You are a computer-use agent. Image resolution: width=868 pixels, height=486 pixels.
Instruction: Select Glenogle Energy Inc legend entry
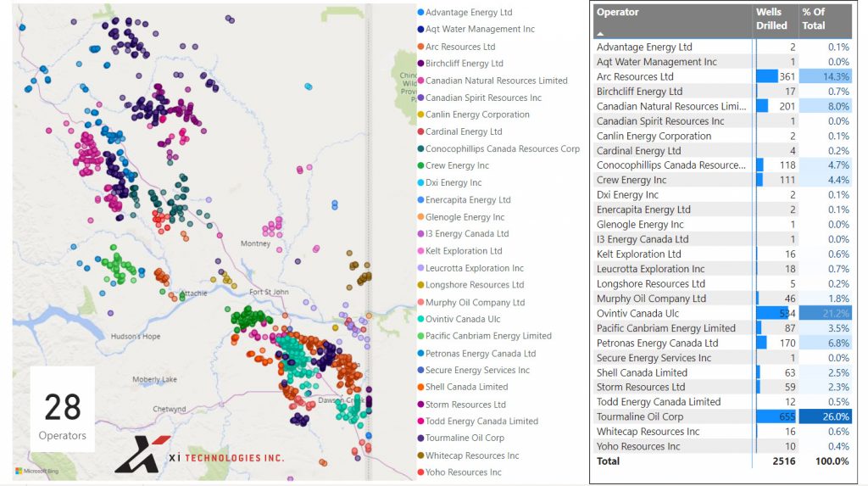coord(460,216)
